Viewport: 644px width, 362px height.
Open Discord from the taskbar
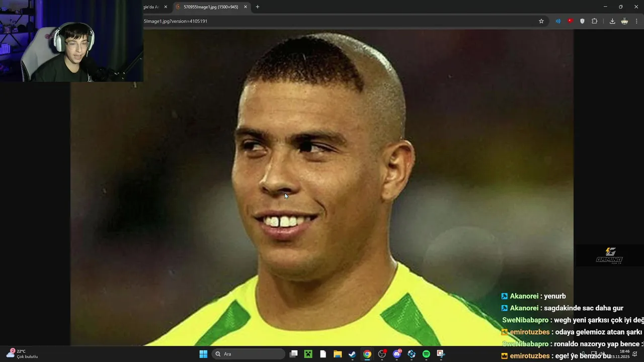[397, 354]
